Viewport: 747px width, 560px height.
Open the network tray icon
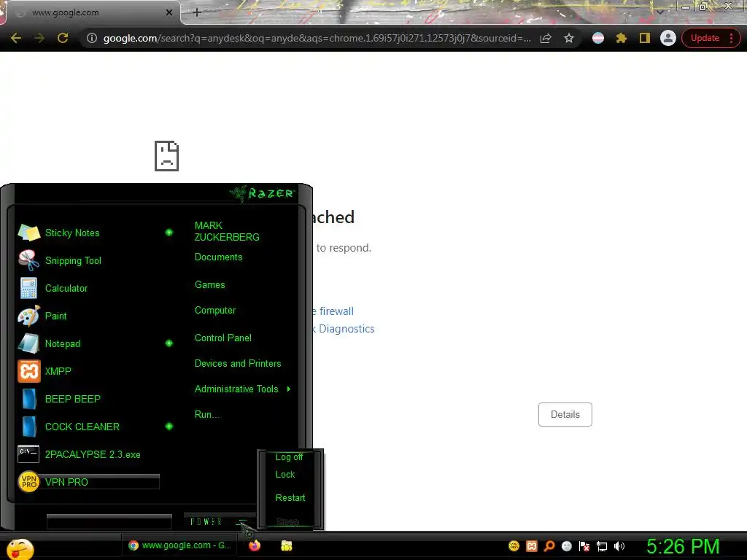click(x=602, y=546)
